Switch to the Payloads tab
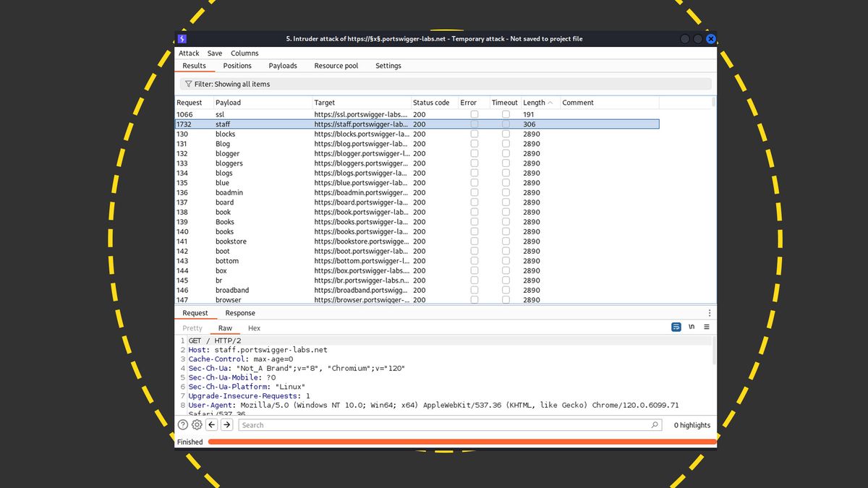 (x=283, y=65)
